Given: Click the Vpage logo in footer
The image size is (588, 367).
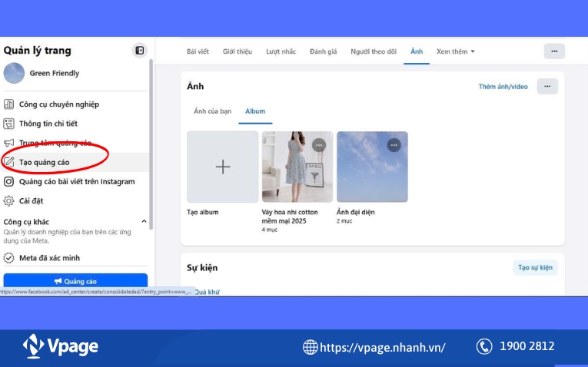Looking at the screenshot, I should (x=61, y=346).
